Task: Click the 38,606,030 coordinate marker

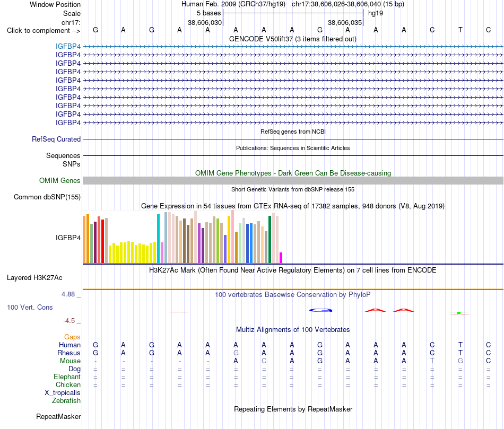Action: tap(205, 22)
